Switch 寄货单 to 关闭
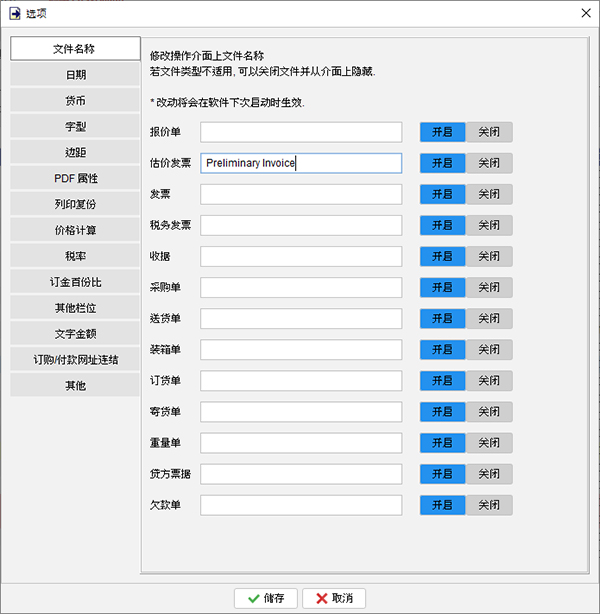This screenshot has height=614, width=600. pos(489,412)
